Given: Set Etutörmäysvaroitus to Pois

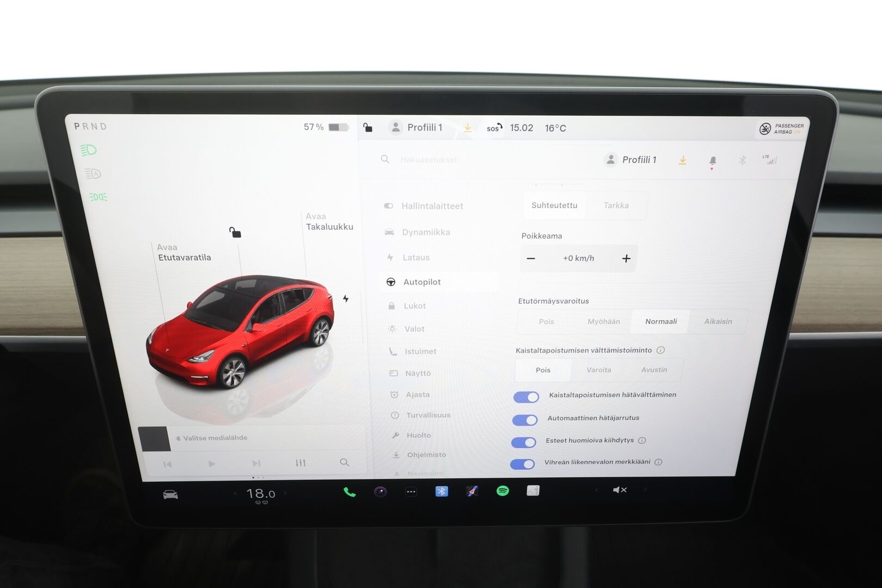Looking at the screenshot, I should [547, 322].
